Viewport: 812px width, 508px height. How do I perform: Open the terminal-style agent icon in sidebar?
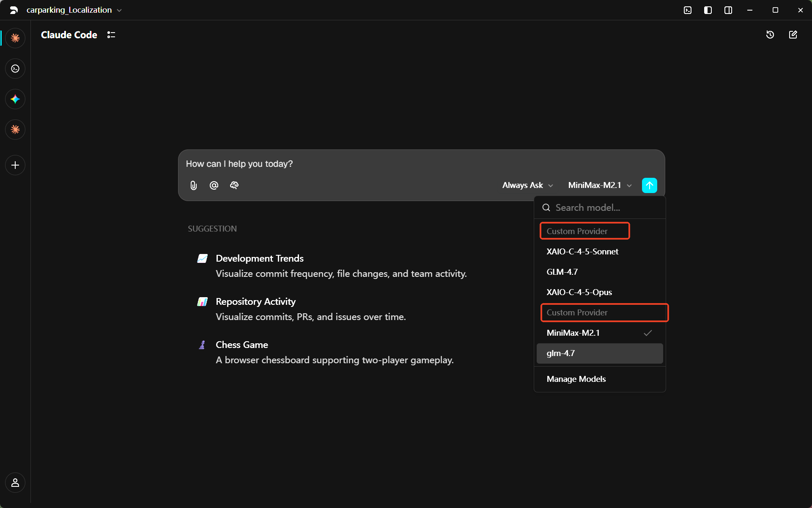(x=15, y=69)
